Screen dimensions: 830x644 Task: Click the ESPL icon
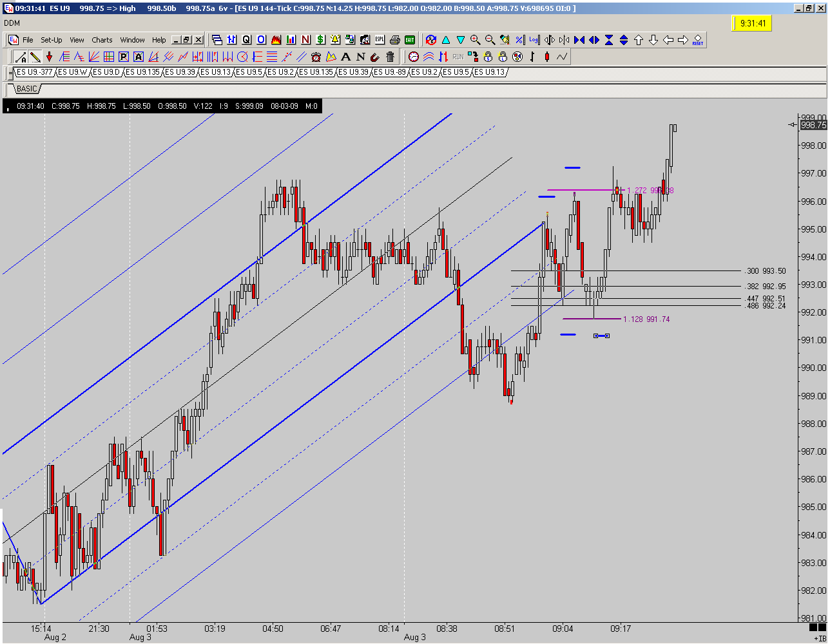(380, 40)
